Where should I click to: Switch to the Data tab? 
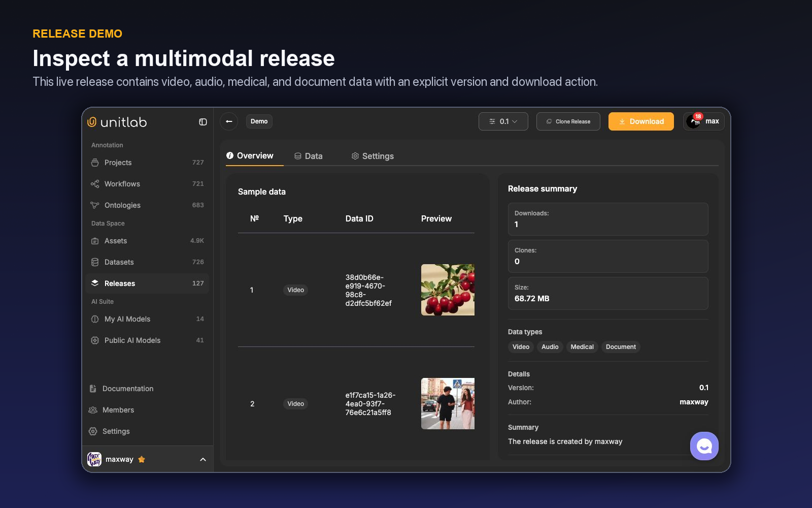[309, 156]
